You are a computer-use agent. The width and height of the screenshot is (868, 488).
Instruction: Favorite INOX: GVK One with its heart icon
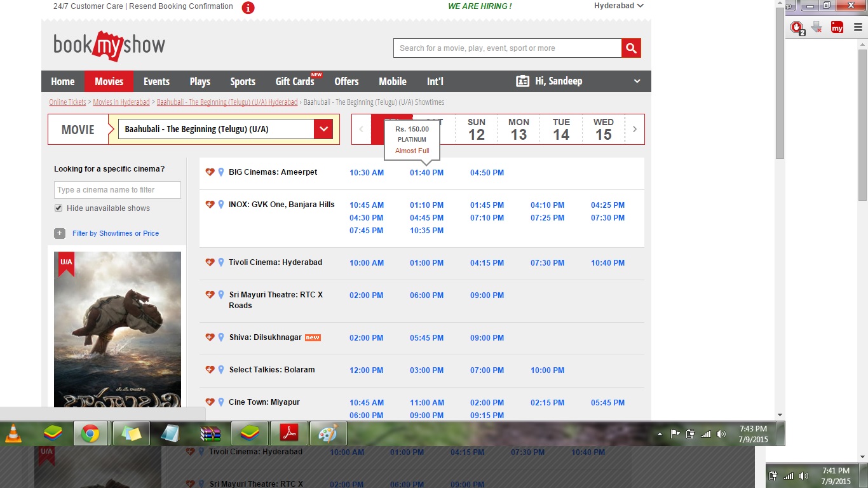click(210, 205)
